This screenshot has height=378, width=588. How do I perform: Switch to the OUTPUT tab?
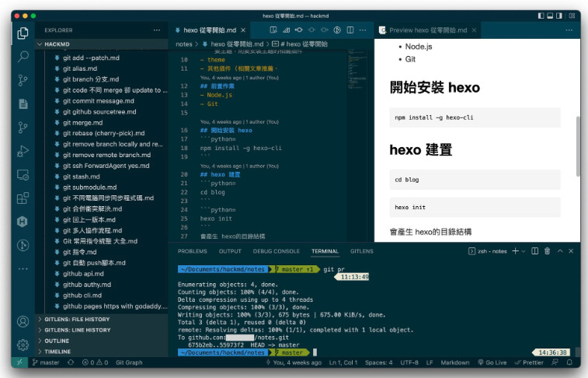(x=230, y=251)
